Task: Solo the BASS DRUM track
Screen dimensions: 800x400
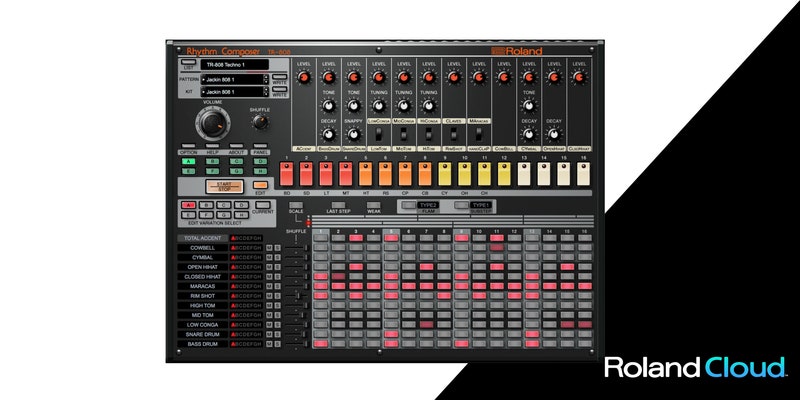Action: click(x=275, y=343)
